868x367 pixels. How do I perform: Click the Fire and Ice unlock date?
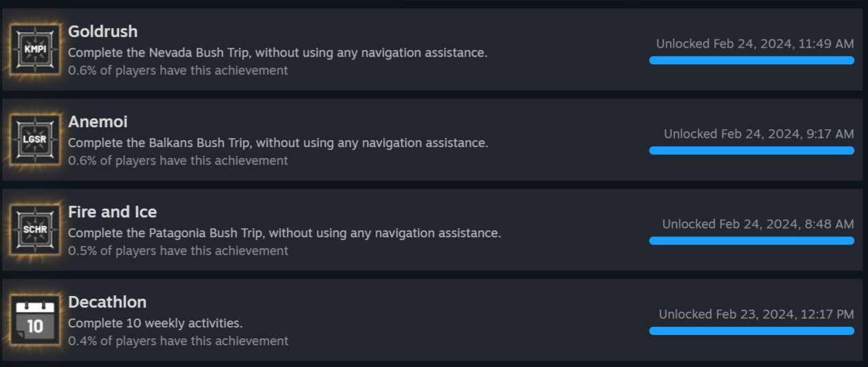click(x=757, y=224)
